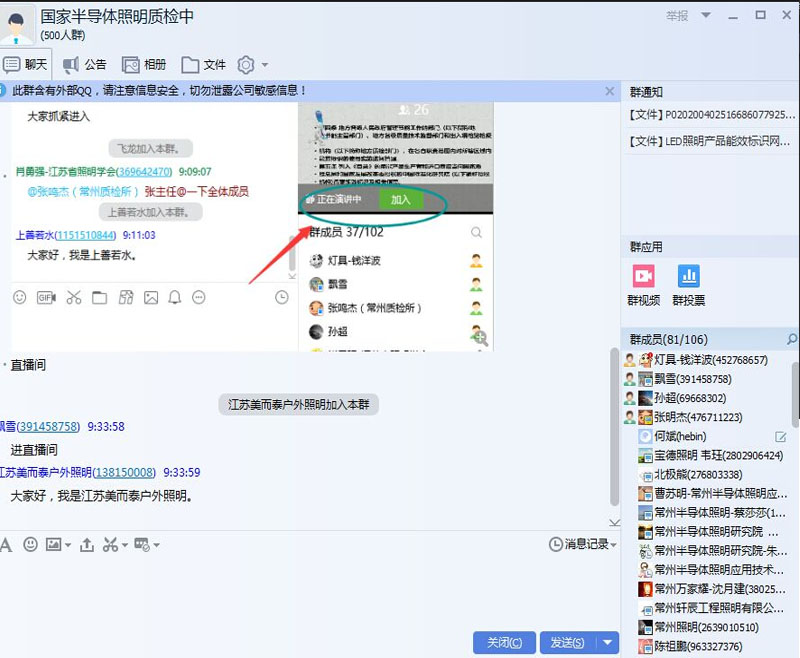
Task: Click the 关闭(C) button
Action: click(x=504, y=643)
